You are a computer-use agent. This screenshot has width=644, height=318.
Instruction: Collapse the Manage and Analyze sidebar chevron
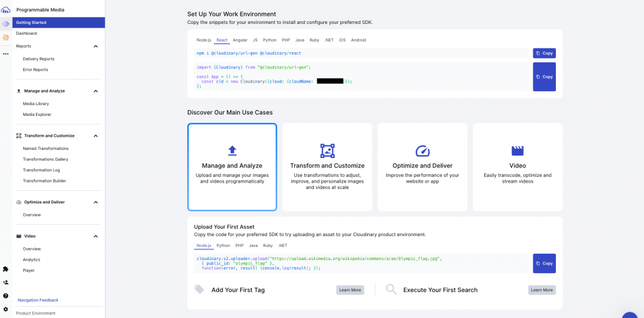coord(96,91)
